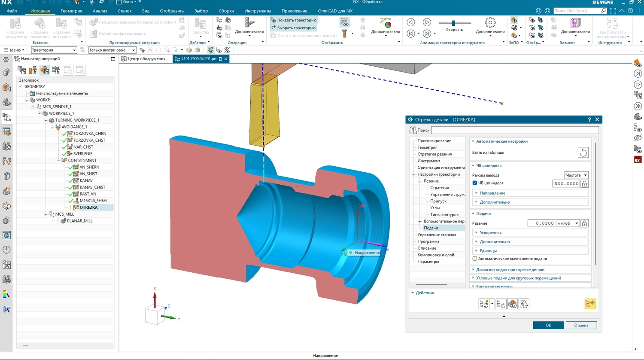644x360 pixels.
Task: Click the binoculars search icon in dialog
Action: [x=413, y=130]
